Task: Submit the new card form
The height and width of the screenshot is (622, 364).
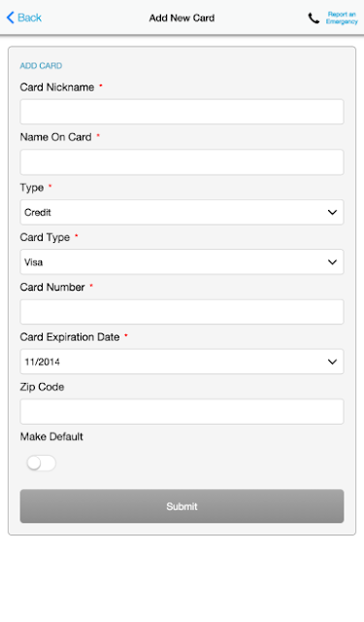Action: (x=182, y=506)
